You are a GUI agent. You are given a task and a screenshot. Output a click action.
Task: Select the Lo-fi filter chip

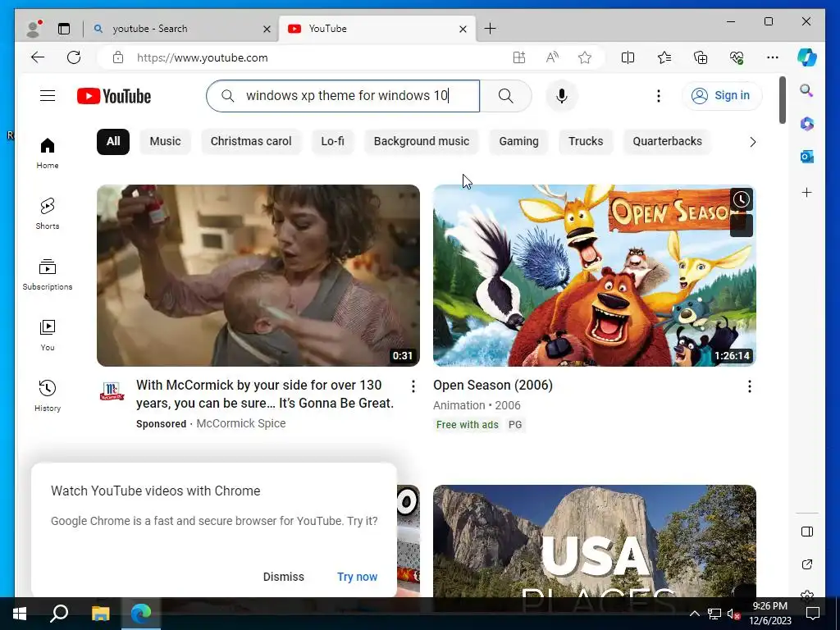[x=333, y=141]
